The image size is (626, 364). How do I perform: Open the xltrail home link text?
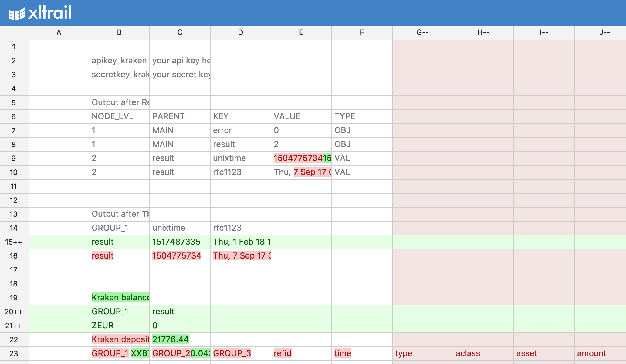tap(50, 13)
